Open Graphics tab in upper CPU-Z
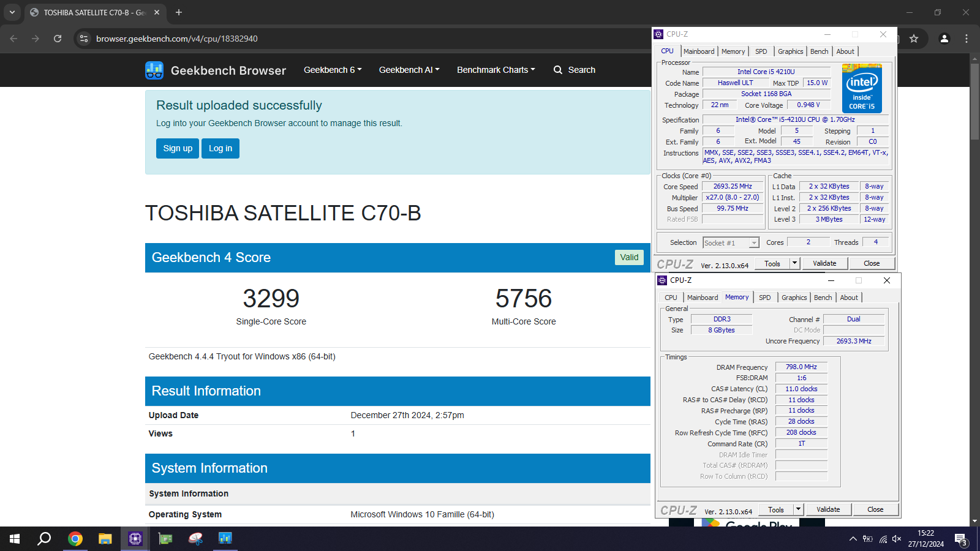The image size is (980, 551). click(x=791, y=51)
